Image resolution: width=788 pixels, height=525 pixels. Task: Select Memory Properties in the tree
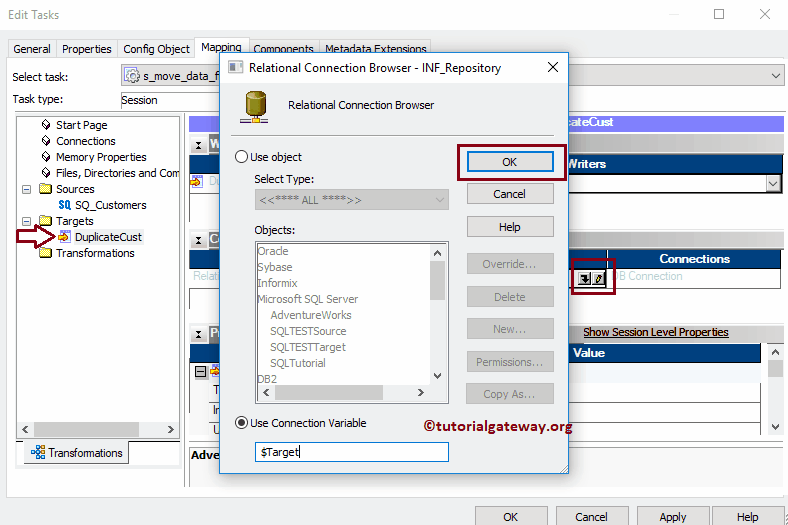pyautogui.click(x=101, y=157)
